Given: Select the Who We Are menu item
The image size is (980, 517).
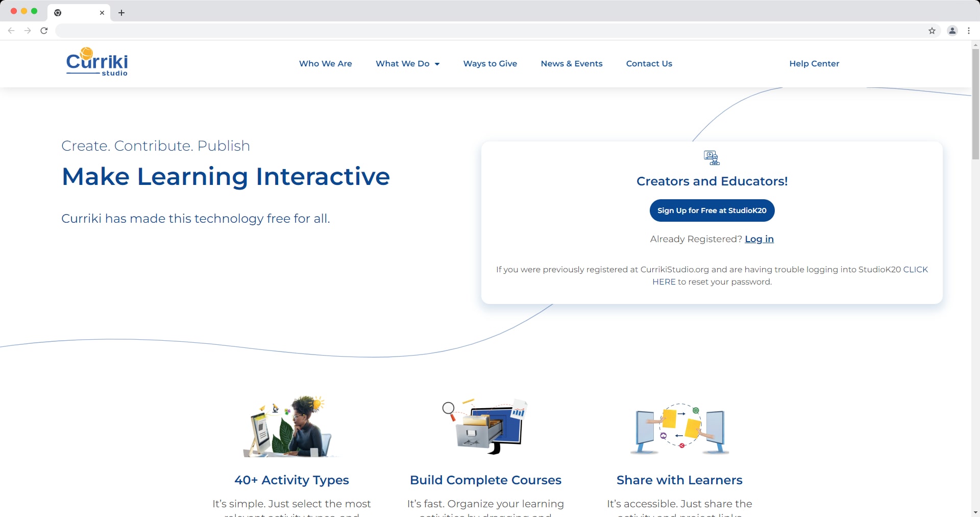Looking at the screenshot, I should (325, 63).
